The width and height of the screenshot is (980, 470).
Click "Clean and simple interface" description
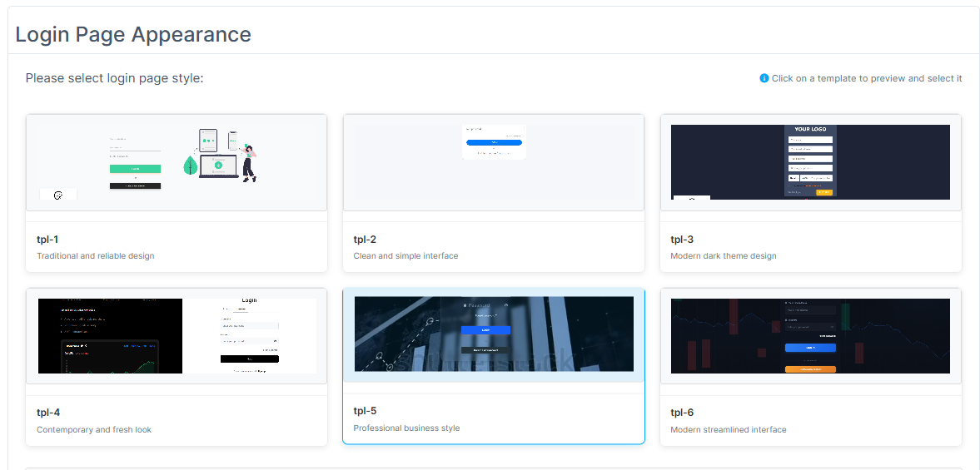point(405,256)
